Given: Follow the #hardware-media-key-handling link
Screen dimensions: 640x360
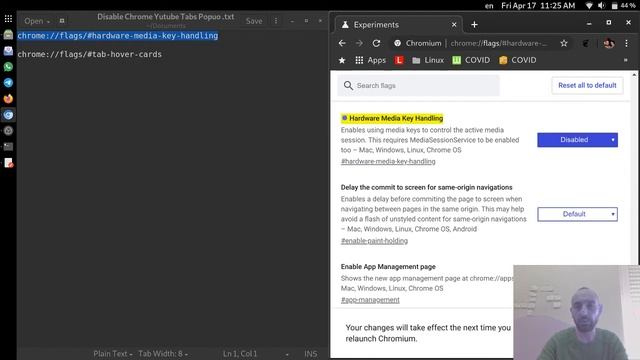Looking at the screenshot, I should click(x=388, y=161).
